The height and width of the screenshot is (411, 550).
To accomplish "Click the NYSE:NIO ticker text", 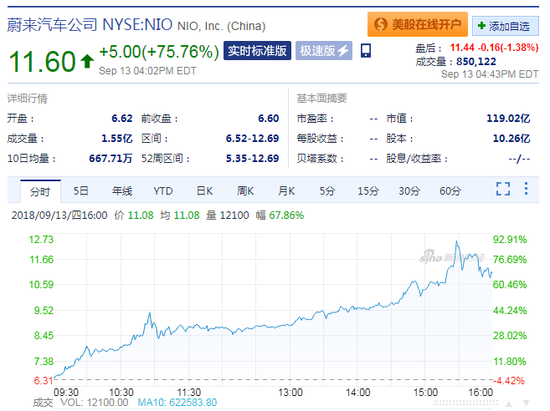I will (137, 25).
